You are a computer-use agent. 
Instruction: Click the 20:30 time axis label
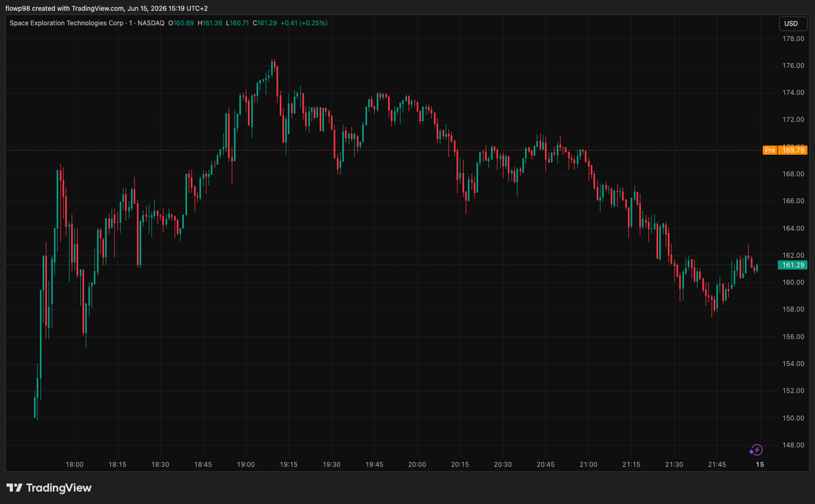503,465
